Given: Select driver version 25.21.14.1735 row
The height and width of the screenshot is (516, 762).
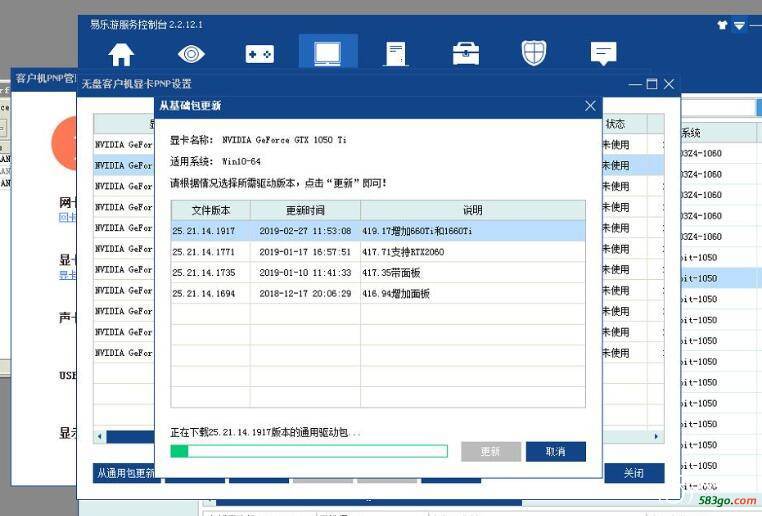Looking at the screenshot, I should pos(378,273).
